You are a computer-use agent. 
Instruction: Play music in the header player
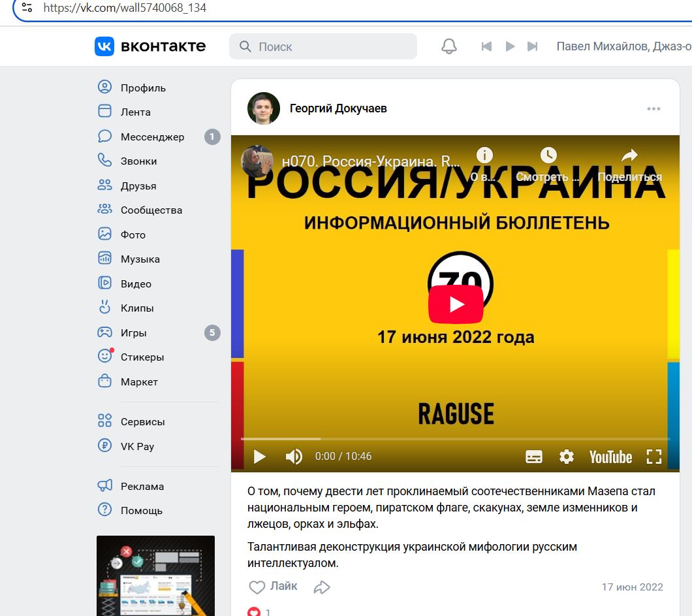point(510,46)
